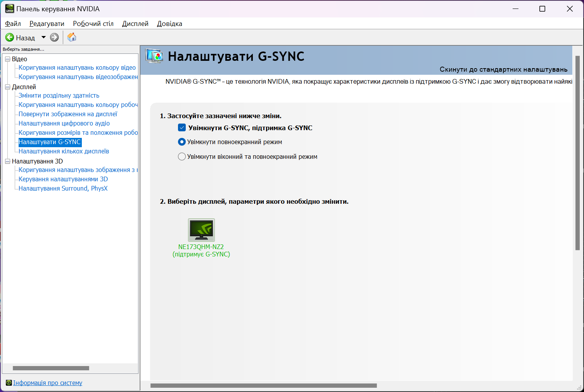584x392 pixels.
Task: Open the Редагувати menu
Action: 47,24
